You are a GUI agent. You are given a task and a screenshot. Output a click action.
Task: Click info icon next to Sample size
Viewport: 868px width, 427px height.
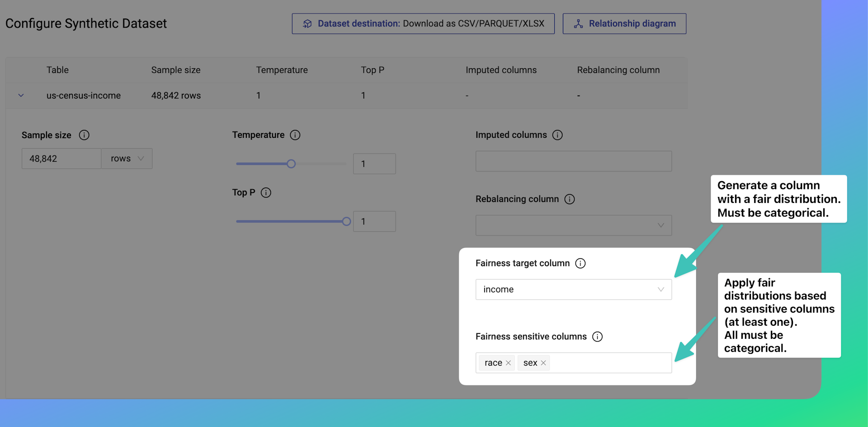(x=84, y=135)
